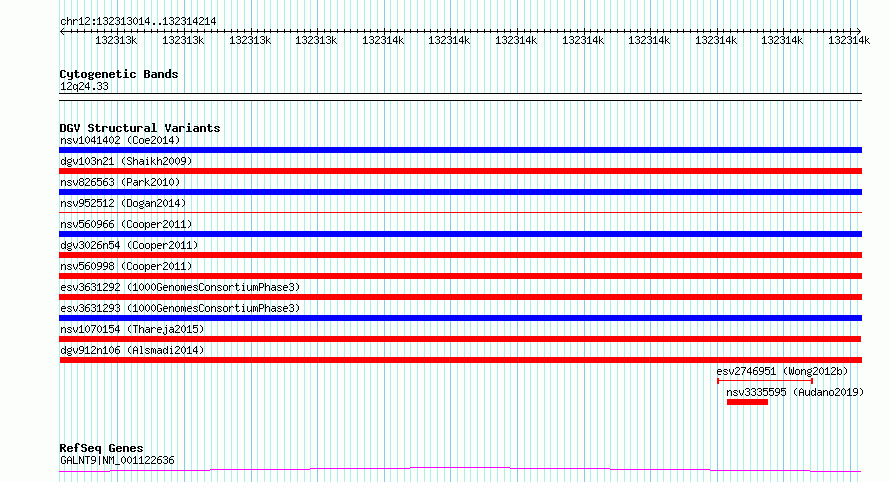This screenshot has height=482, width=890.
Task: Open variant nsv826563 (Park2010) label
Action: pos(120,182)
